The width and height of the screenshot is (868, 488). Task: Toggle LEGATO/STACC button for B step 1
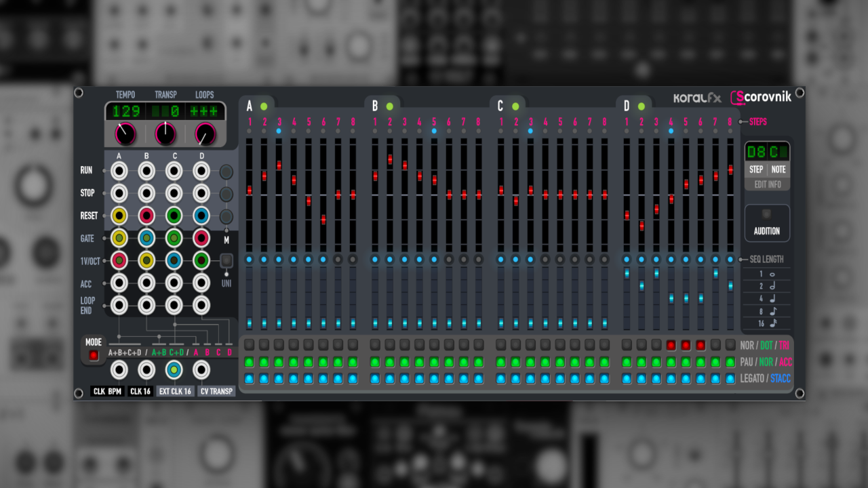(375, 378)
